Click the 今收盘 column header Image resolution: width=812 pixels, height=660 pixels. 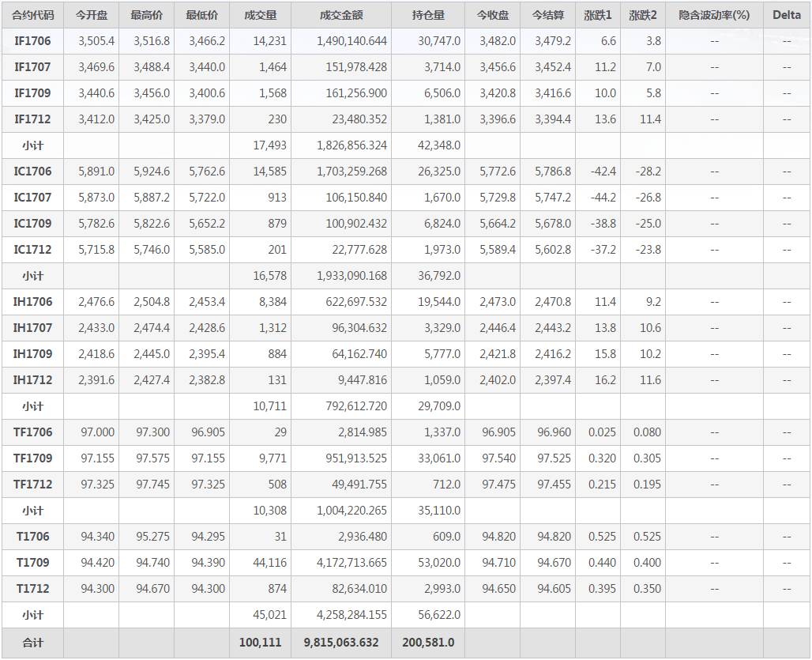(x=492, y=15)
